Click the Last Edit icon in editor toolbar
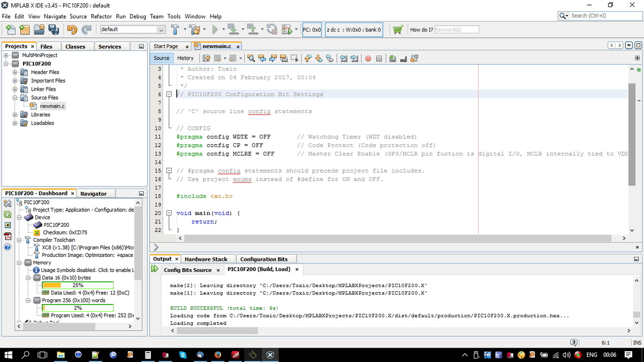Viewport: 644px width, 362px height. 206,58
